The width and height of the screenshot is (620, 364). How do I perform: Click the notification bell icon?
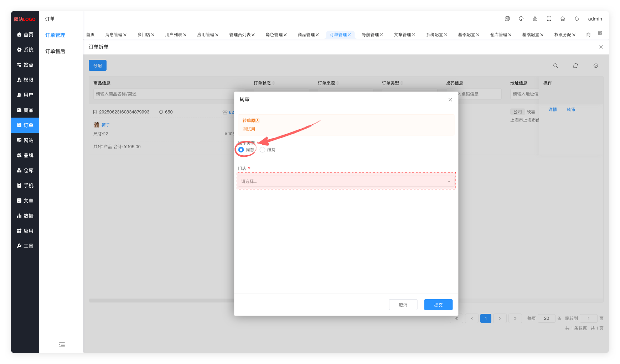point(577,19)
